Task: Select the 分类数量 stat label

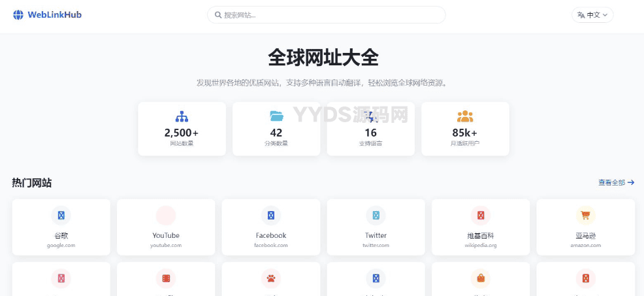Action: coord(276,144)
